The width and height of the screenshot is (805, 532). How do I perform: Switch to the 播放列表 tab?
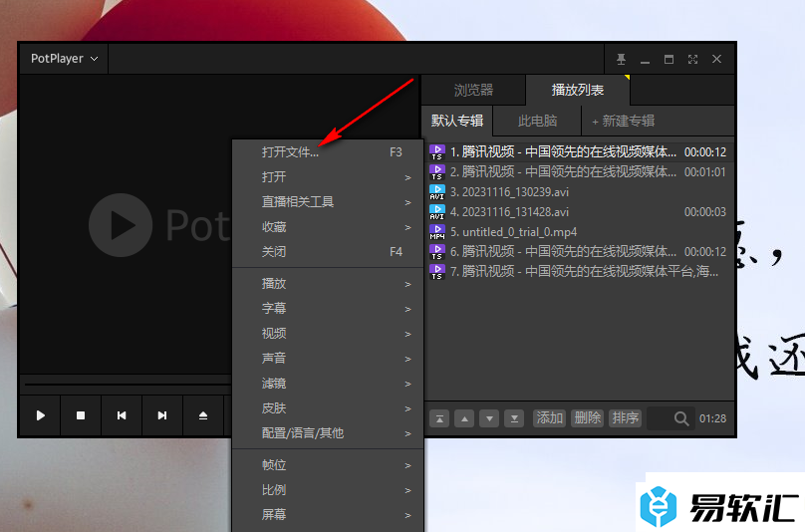[578, 90]
